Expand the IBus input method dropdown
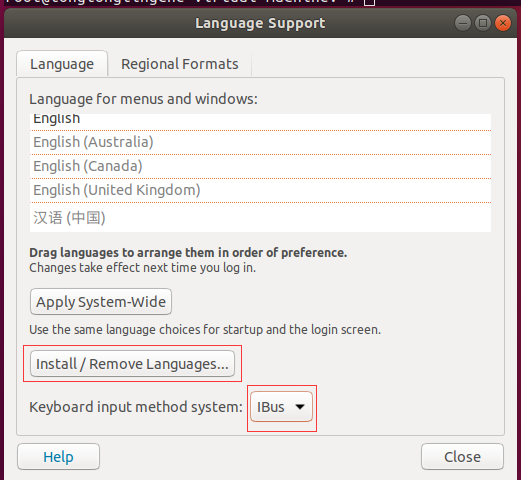This screenshot has height=480, width=521. click(x=281, y=407)
